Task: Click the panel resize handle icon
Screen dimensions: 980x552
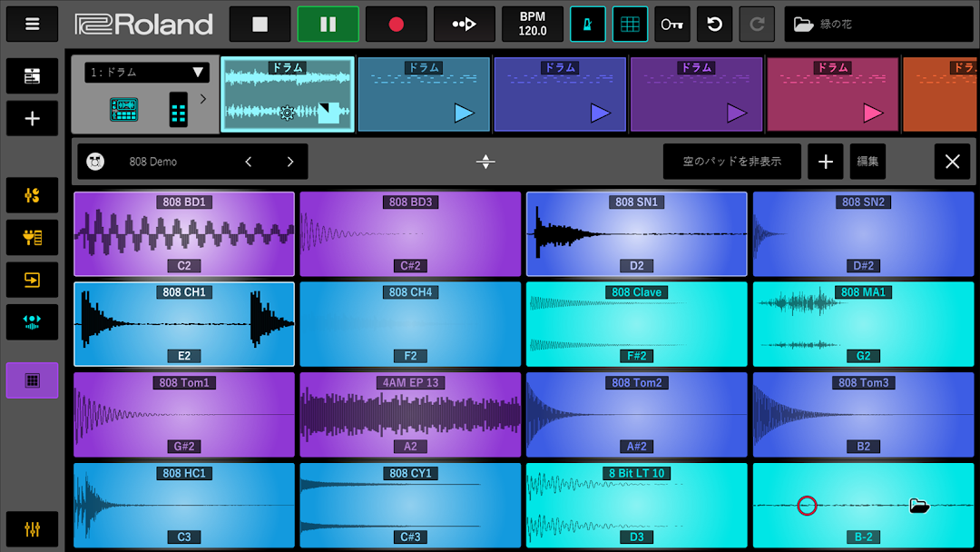Action: pos(485,162)
